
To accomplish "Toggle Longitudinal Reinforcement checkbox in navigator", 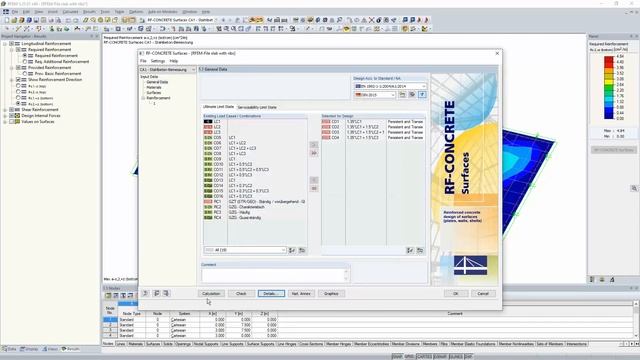I will coord(11,43).
